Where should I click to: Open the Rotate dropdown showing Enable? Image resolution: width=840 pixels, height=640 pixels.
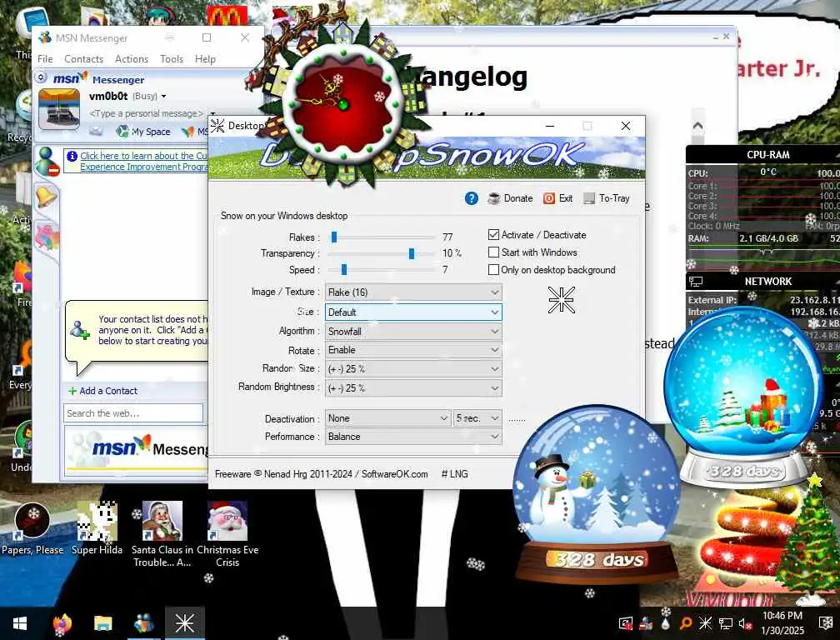click(413, 350)
